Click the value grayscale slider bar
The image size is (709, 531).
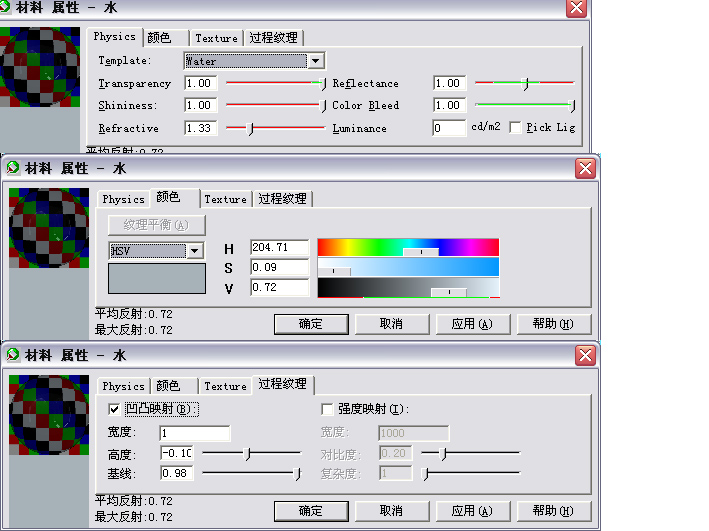408,288
